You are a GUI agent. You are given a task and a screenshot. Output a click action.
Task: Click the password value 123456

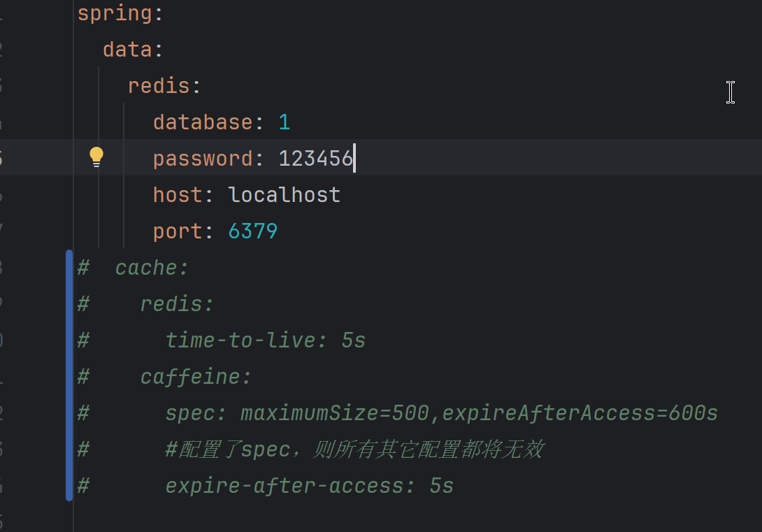(315, 159)
